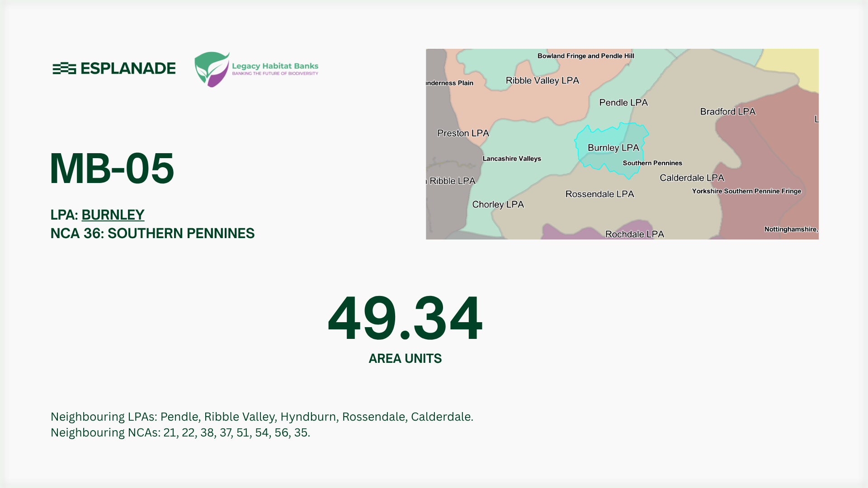Select Pendle LPA on the map
The image size is (868, 488).
pyautogui.click(x=623, y=103)
